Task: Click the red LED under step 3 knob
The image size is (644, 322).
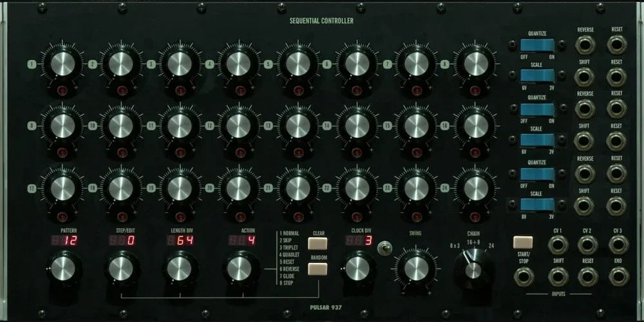Action: [180, 91]
